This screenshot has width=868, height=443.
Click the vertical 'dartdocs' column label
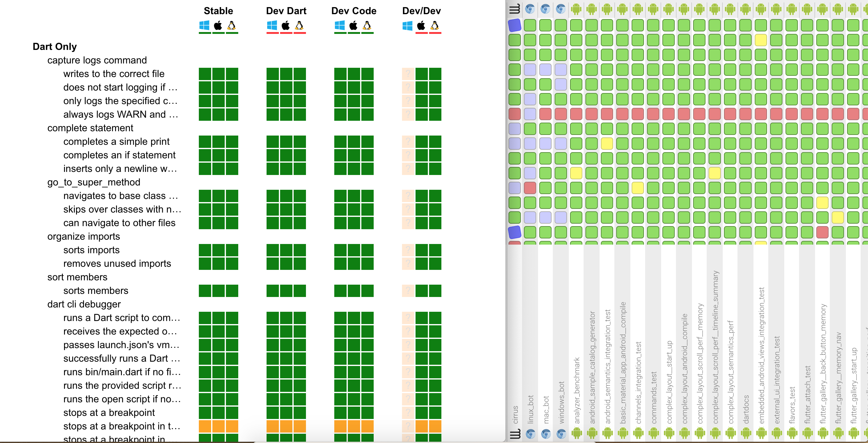pos(746,409)
